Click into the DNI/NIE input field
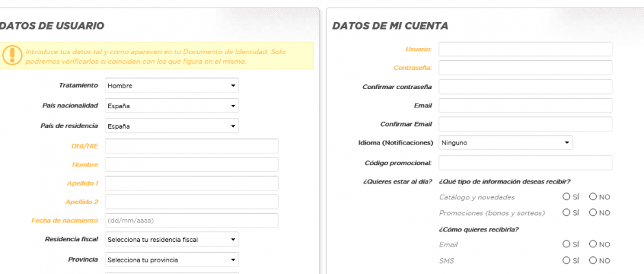This screenshot has height=274, width=644. pyautogui.click(x=191, y=146)
